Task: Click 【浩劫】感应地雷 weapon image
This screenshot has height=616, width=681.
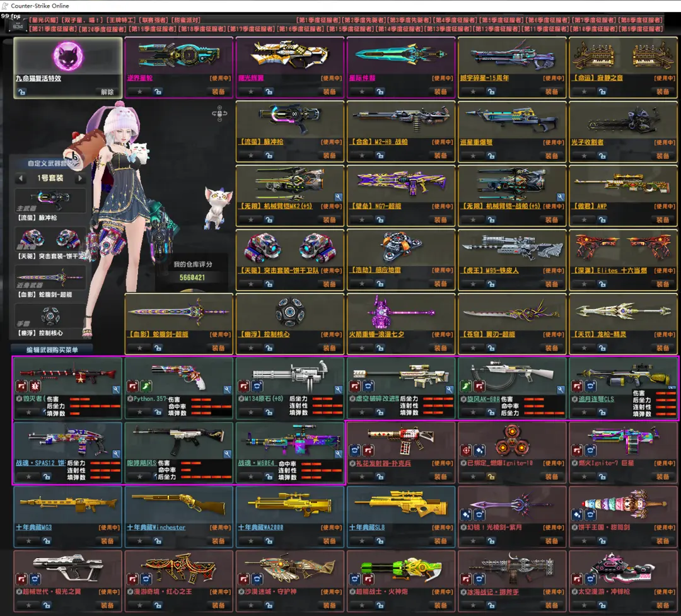Action: pyautogui.click(x=400, y=247)
